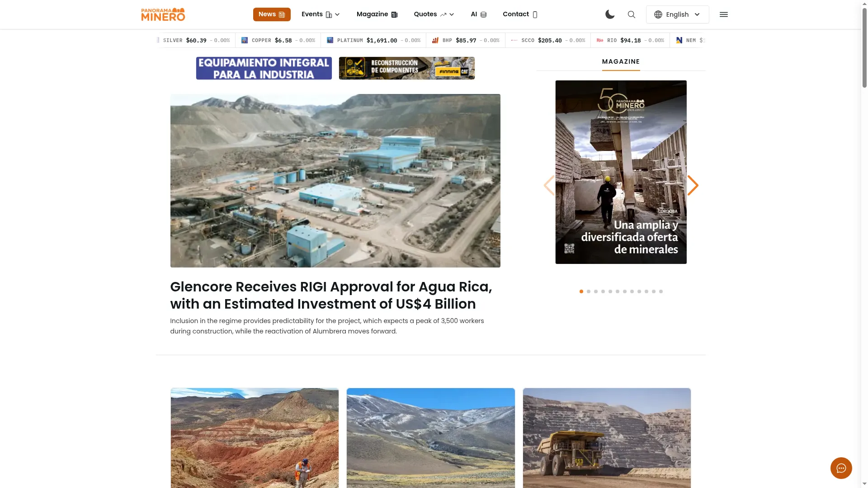Show next magazine cover with right arrow

tap(693, 185)
